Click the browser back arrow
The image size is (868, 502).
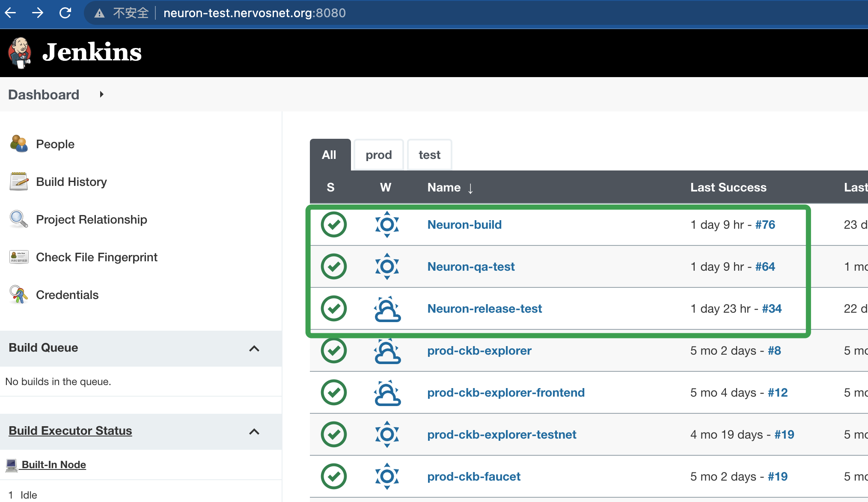[x=10, y=13]
